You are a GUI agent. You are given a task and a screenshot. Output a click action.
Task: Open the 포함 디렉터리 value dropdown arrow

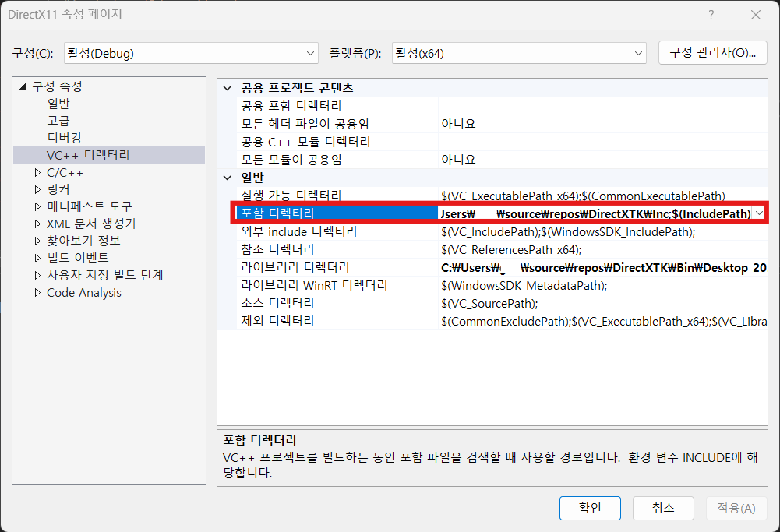[759, 213]
